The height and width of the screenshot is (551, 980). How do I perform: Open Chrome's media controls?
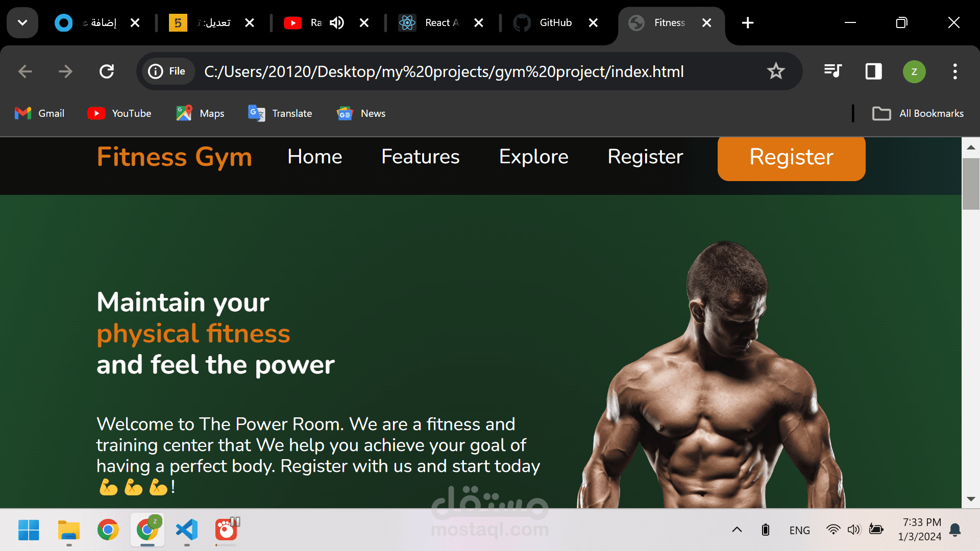(x=832, y=71)
